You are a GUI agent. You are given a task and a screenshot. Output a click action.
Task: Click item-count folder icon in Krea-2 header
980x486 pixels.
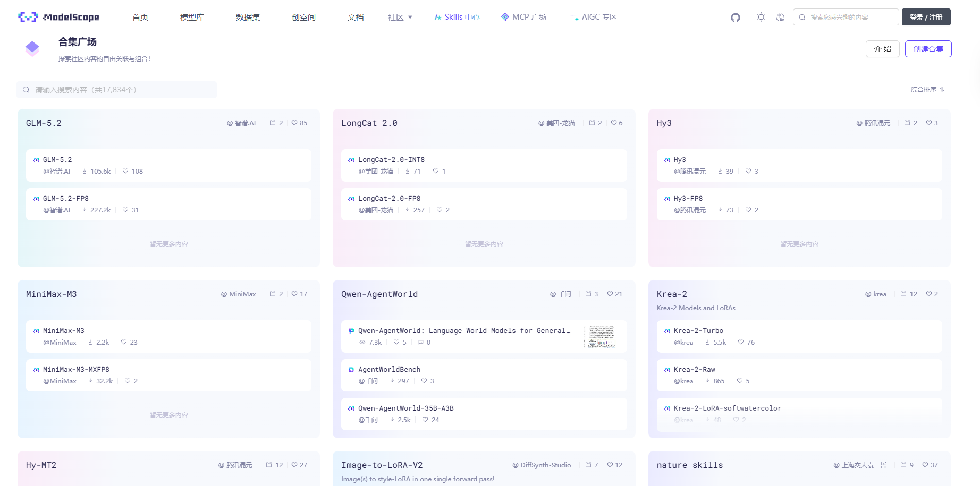903,294
